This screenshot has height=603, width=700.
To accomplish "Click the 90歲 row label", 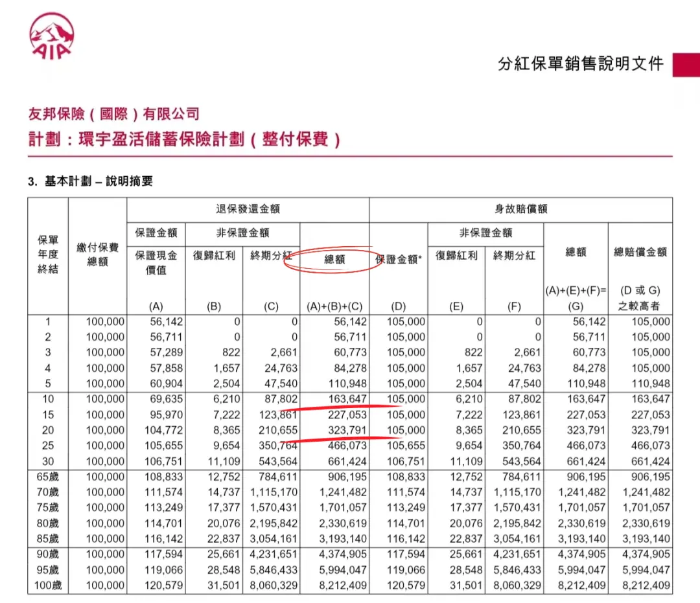I will (x=48, y=554).
